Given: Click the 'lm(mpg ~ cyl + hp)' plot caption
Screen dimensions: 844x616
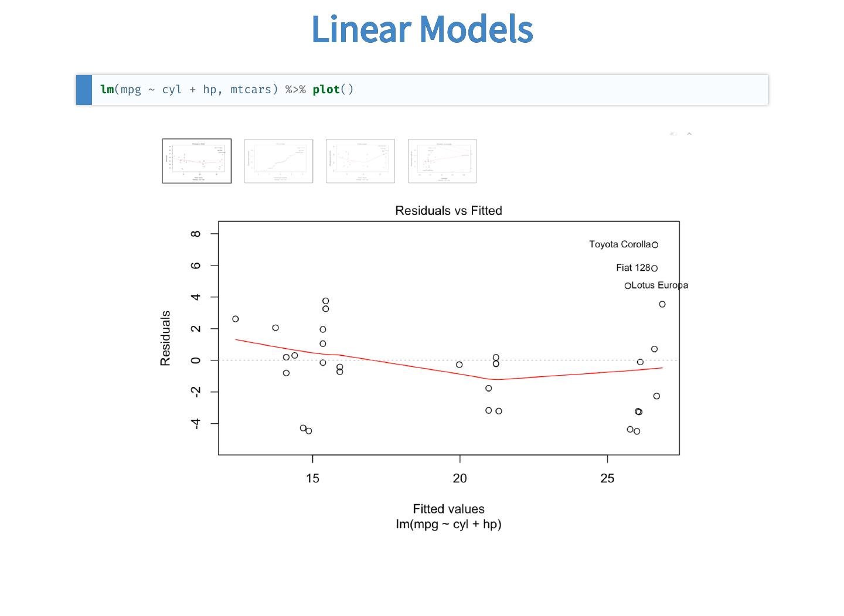Looking at the screenshot, I should [448, 525].
